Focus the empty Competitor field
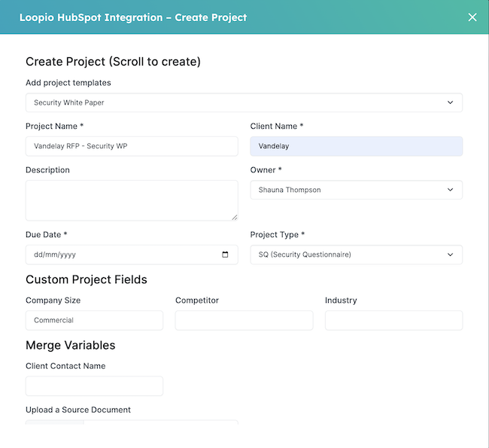The image size is (489, 448). point(244,320)
